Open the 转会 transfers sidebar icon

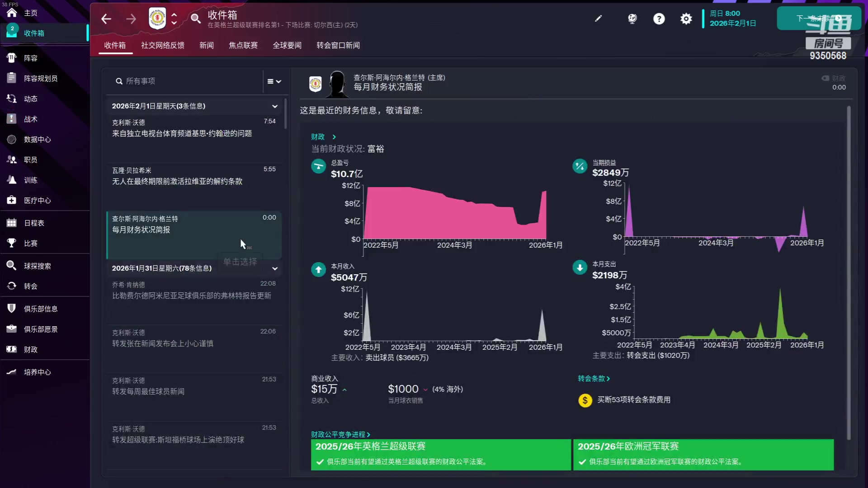(12, 286)
